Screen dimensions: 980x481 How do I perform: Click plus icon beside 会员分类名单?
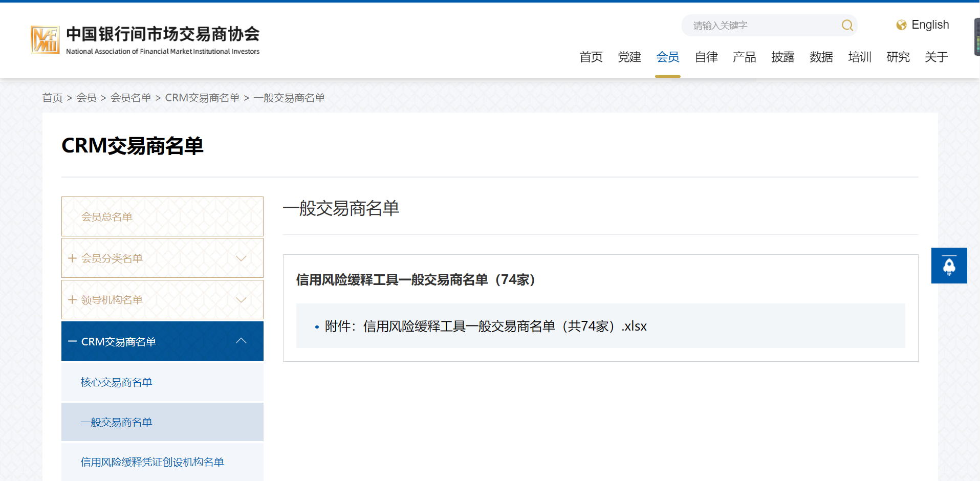tap(72, 258)
